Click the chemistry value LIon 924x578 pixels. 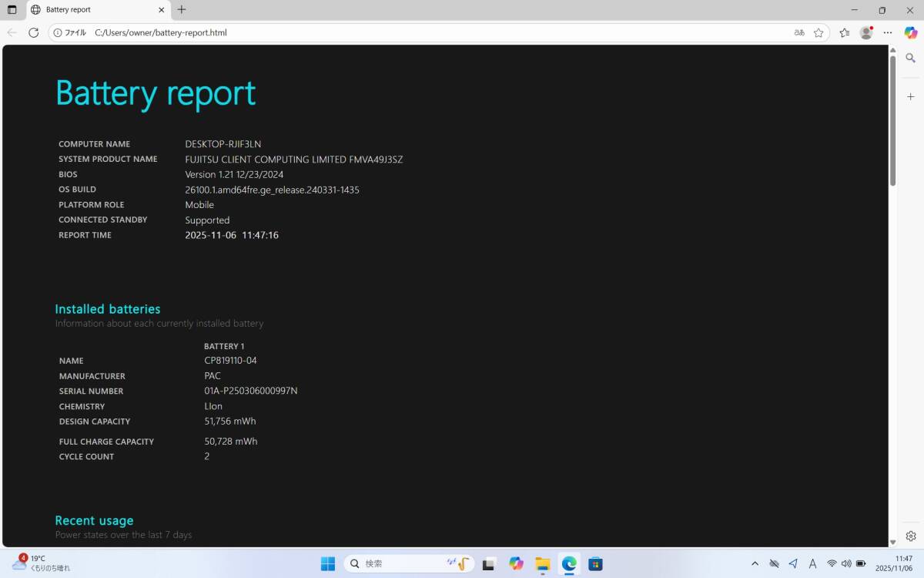tap(213, 406)
